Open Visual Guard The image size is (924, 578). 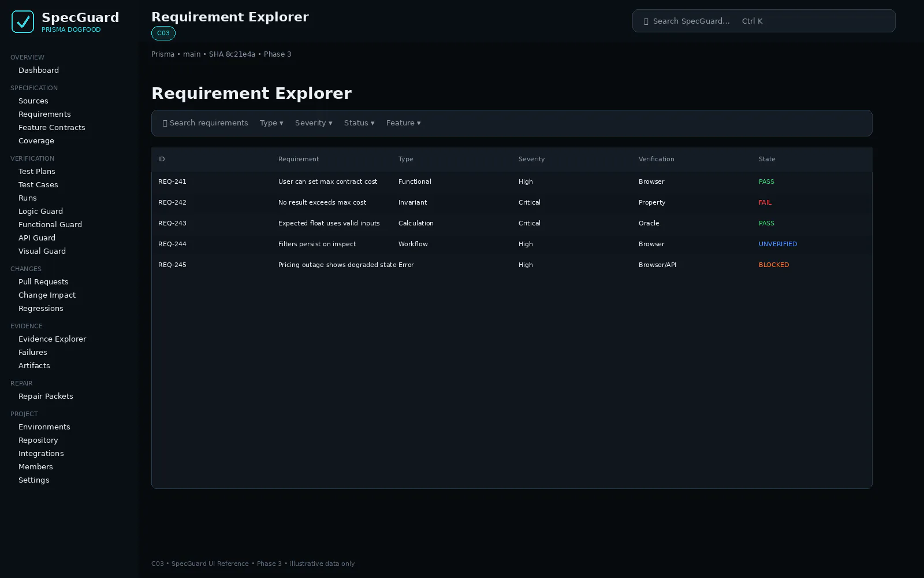[42, 251]
